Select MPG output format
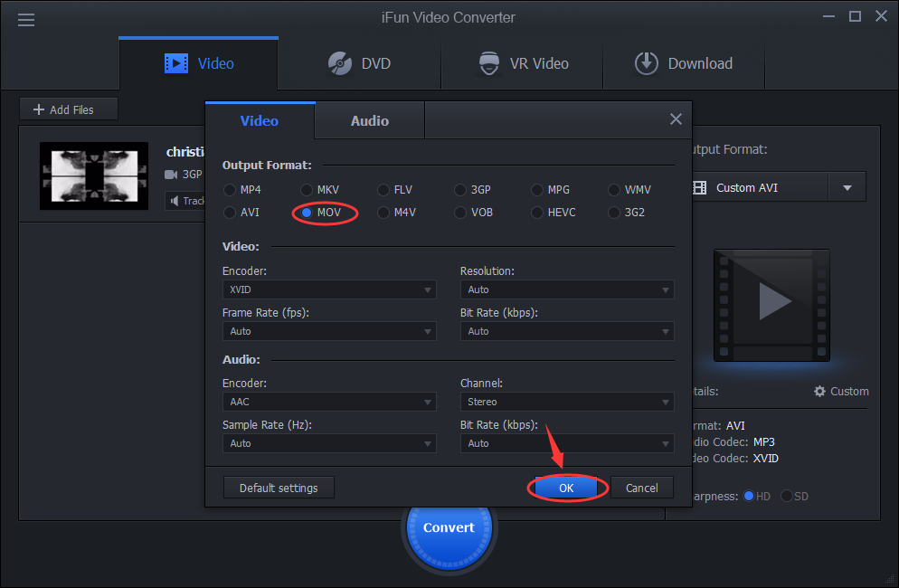899x588 pixels. point(551,190)
